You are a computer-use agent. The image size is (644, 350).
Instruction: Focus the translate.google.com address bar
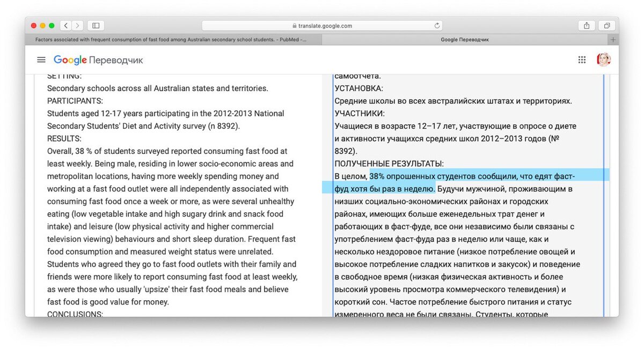(322, 26)
